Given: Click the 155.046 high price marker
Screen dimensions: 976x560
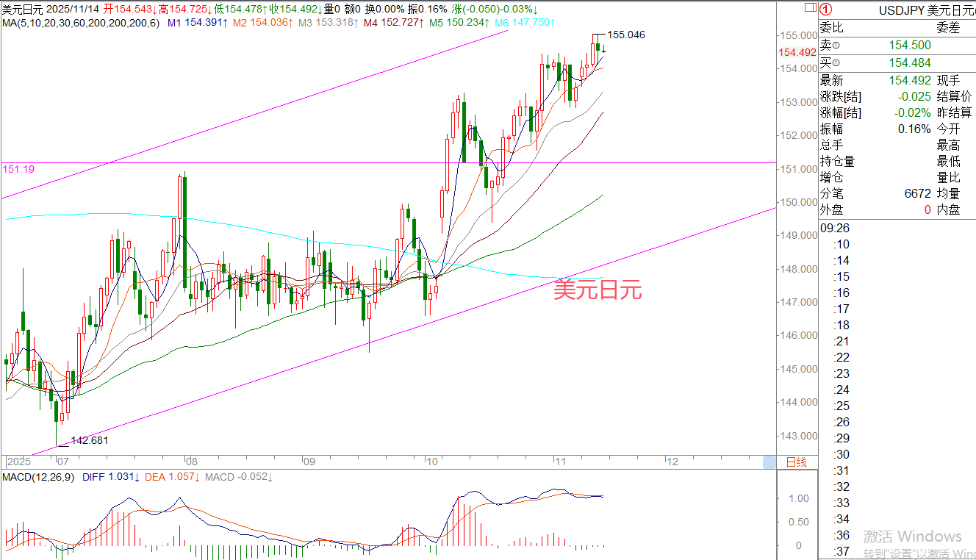Looking at the screenshot, I should pyautogui.click(x=626, y=35).
